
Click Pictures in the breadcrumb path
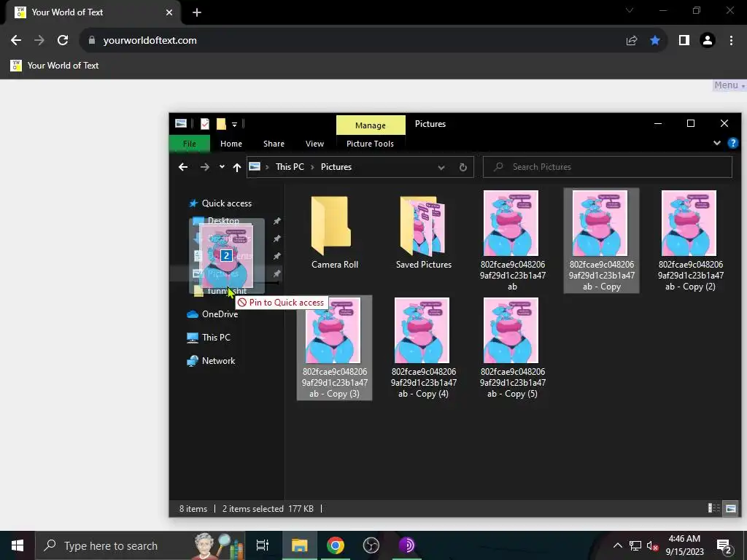pyautogui.click(x=336, y=167)
